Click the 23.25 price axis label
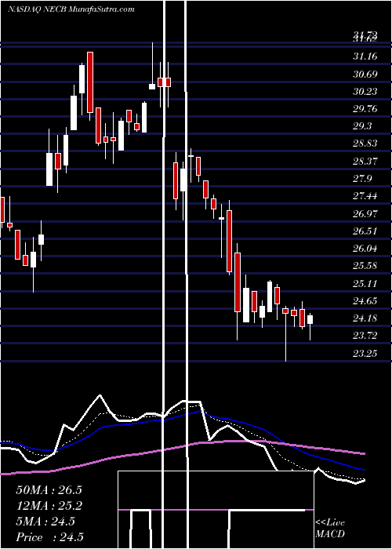Viewport: 392px width, 549px height. (x=365, y=354)
